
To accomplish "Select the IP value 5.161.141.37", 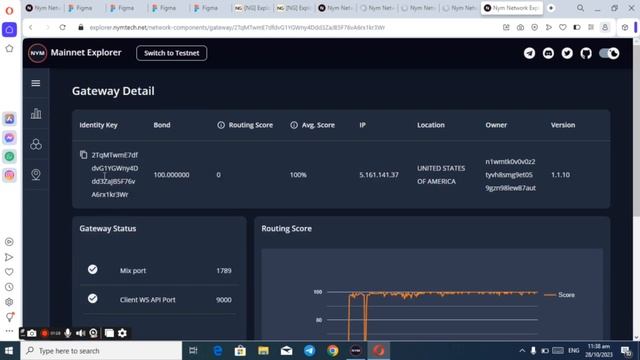I will pyautogui.click(x=379, y=175).
